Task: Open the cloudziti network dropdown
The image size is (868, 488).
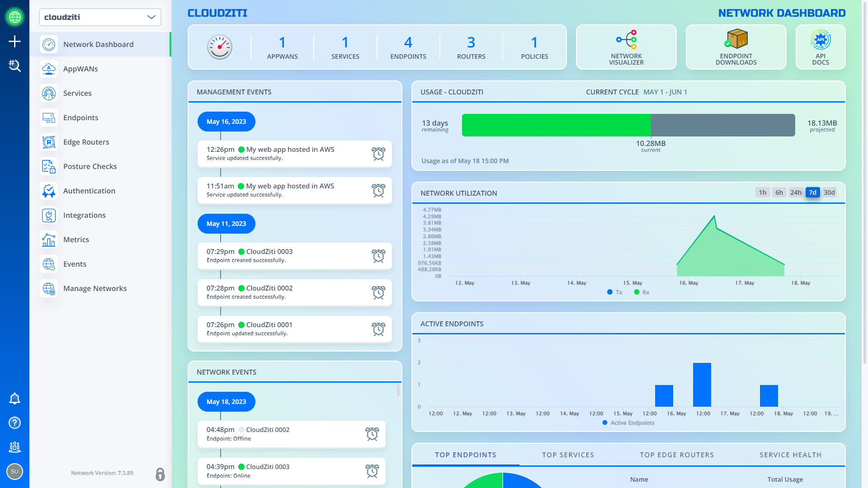Action: click(x=100, y=17)
